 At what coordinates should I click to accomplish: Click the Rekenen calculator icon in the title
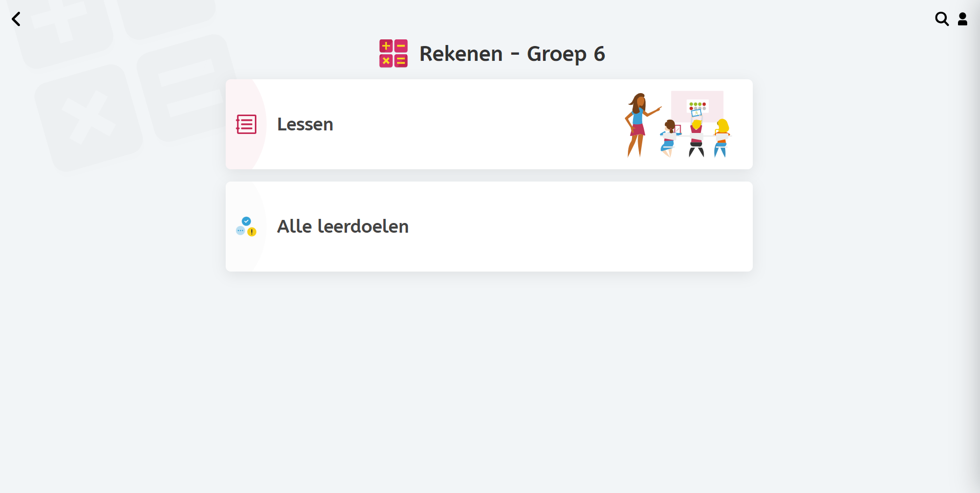393,54
